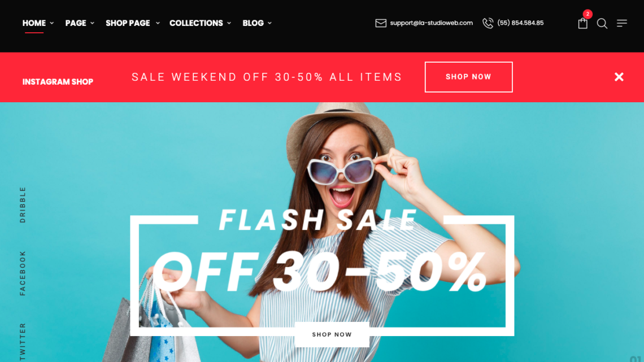The image size is (644, 362).
Task: Dismiss the red sale banner
Action: pos(619,77)
